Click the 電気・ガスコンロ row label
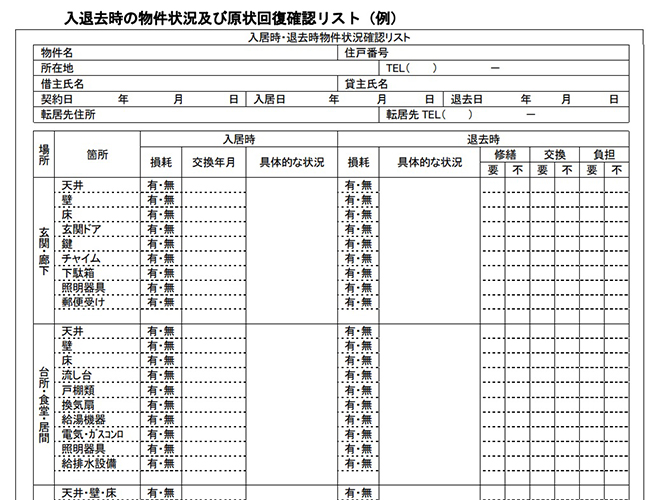This screenshot has width=660, height=500. click(93, 434)
